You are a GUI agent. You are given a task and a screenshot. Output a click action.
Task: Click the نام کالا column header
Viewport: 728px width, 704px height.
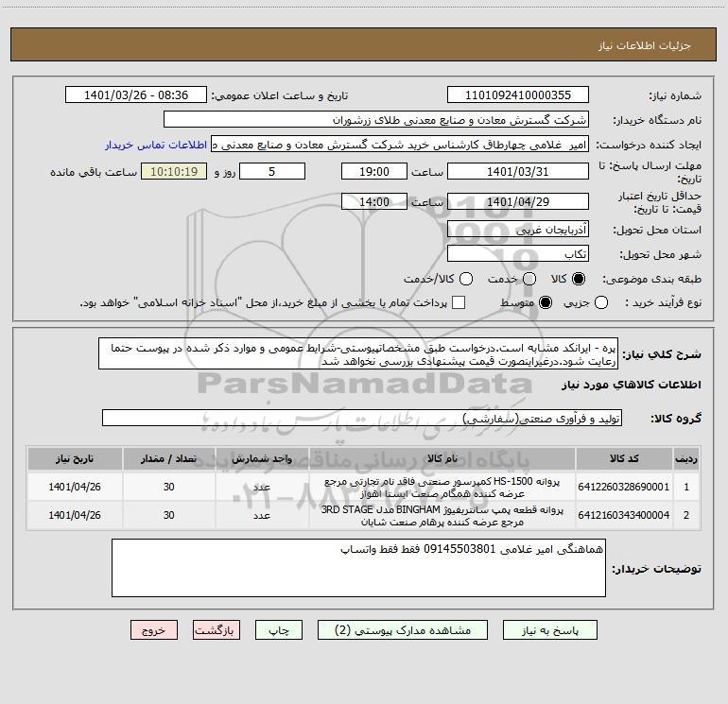click(442, 459)
